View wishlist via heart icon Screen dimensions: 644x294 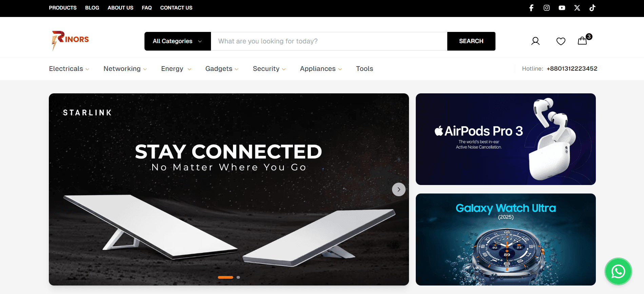(x=561, y=41)
